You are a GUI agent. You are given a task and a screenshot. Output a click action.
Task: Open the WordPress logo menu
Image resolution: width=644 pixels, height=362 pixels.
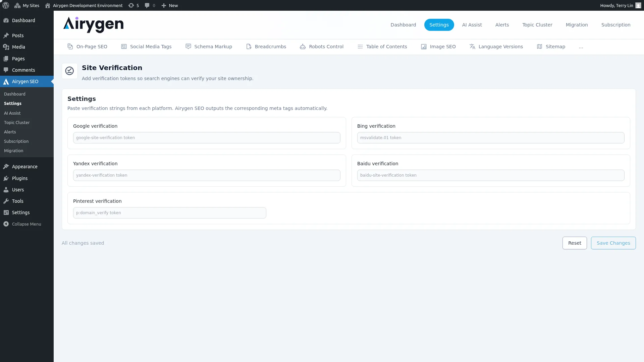point(6,5)
